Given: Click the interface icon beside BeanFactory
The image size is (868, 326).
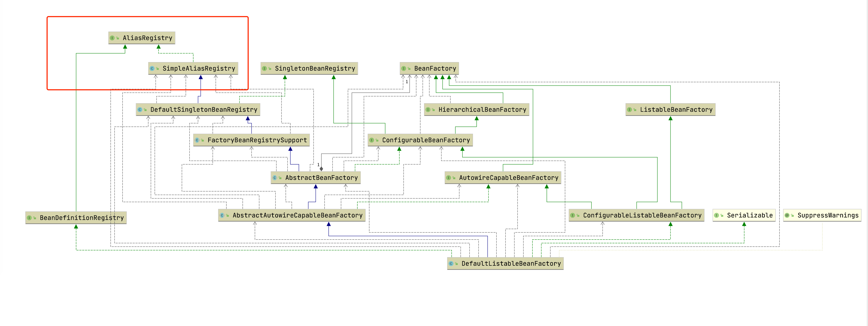Looking at the screenshot, I should (x=404, y=68).
